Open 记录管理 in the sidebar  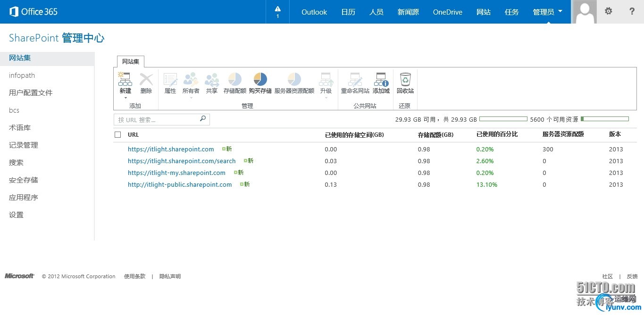(24, 145)
